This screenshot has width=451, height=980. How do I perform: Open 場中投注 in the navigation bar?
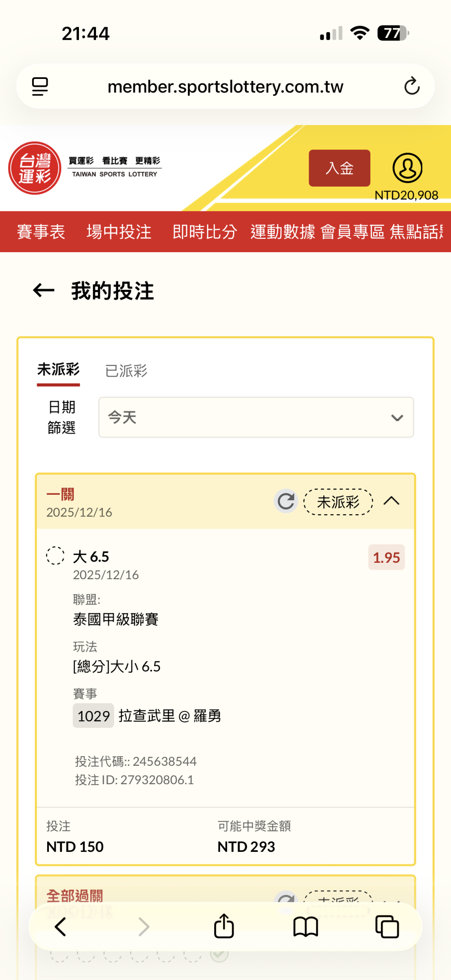(119, 232)
